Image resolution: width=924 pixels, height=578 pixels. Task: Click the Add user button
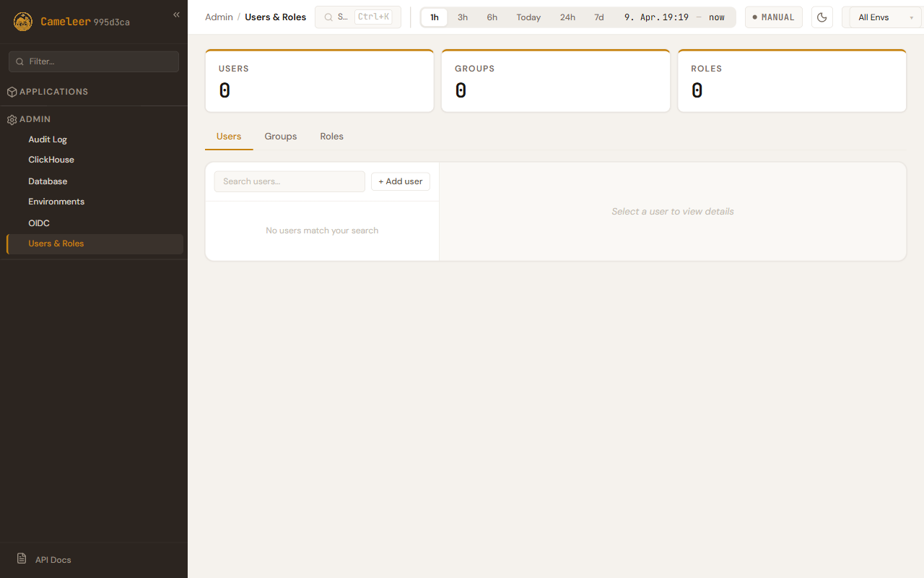(x=400, y=181)
